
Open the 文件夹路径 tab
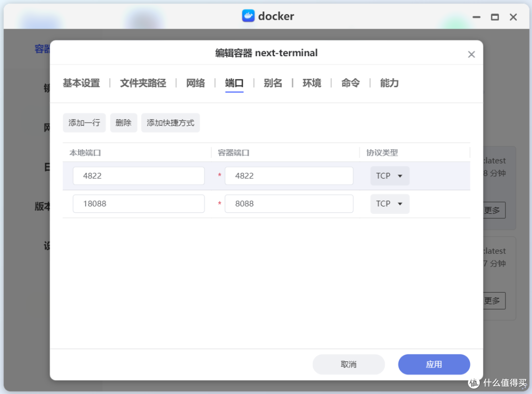[x=143, y=83]
